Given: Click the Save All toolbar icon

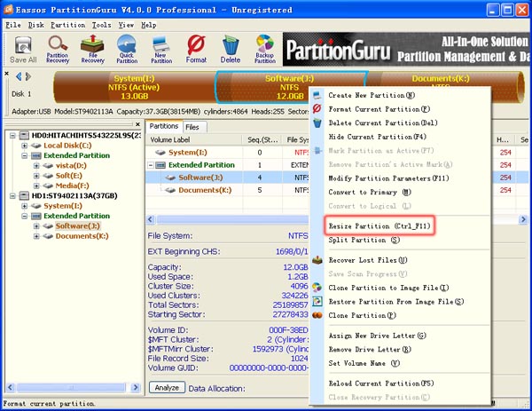Looking at the screenshot, I should pos(23,50).
